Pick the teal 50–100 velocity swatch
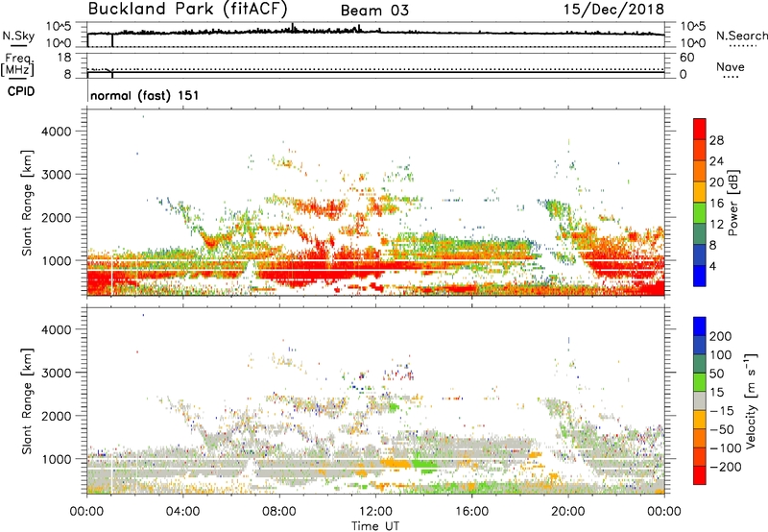The height and width of the screenshot is (532, 768). click(x=700, y=364)
